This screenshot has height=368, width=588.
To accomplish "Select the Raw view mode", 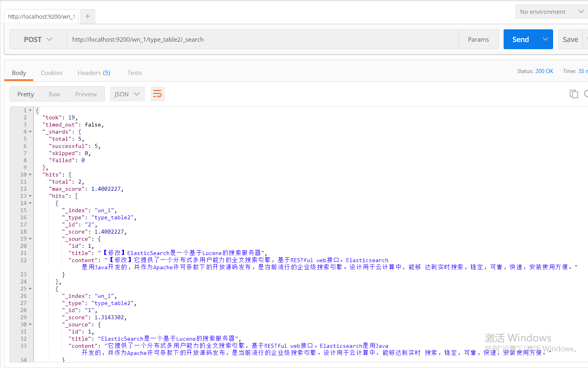I will point(54,94).
